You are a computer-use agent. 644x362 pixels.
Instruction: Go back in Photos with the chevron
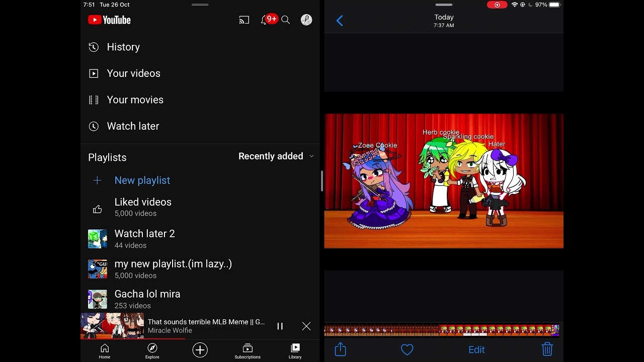340,21
